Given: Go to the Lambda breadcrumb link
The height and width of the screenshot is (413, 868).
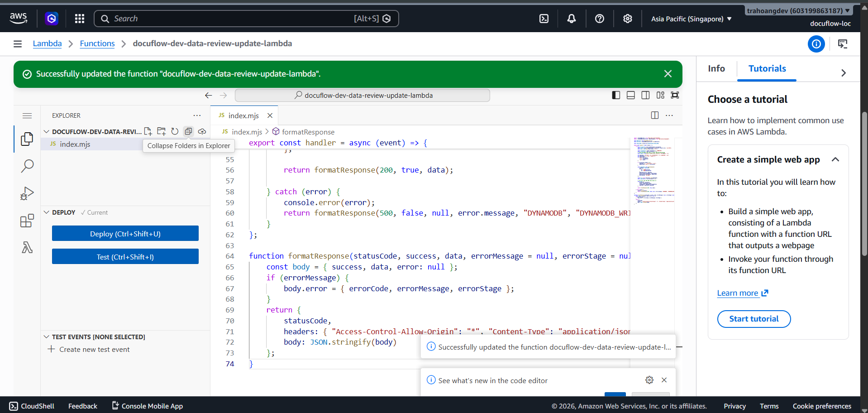Looking at the screenshot, I should pyautogui.click(x=48, y=43).
